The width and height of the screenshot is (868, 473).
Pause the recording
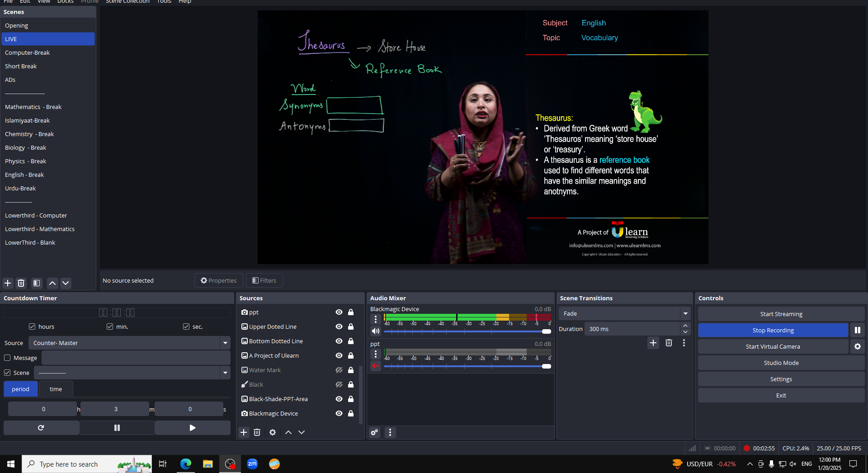click(858, 330)
